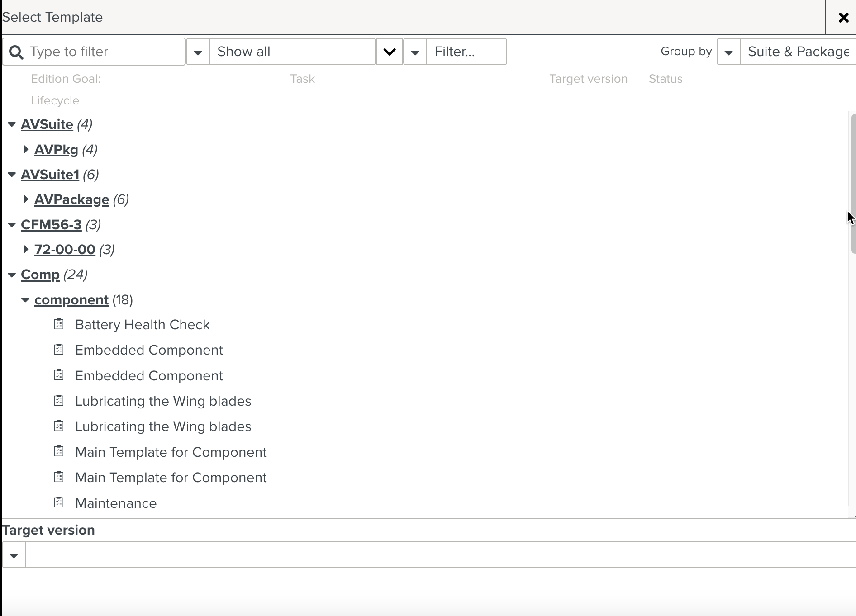The image size is (856, 616).
Task: Open the chevron dropdown next to Type to filter
Action: coord(198,52)
